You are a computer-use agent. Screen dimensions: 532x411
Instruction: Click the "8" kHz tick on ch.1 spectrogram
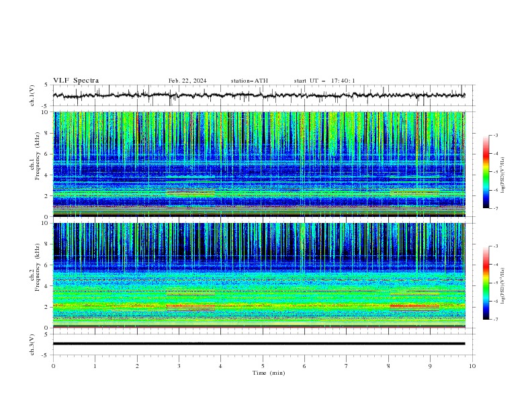coord(47,133)
